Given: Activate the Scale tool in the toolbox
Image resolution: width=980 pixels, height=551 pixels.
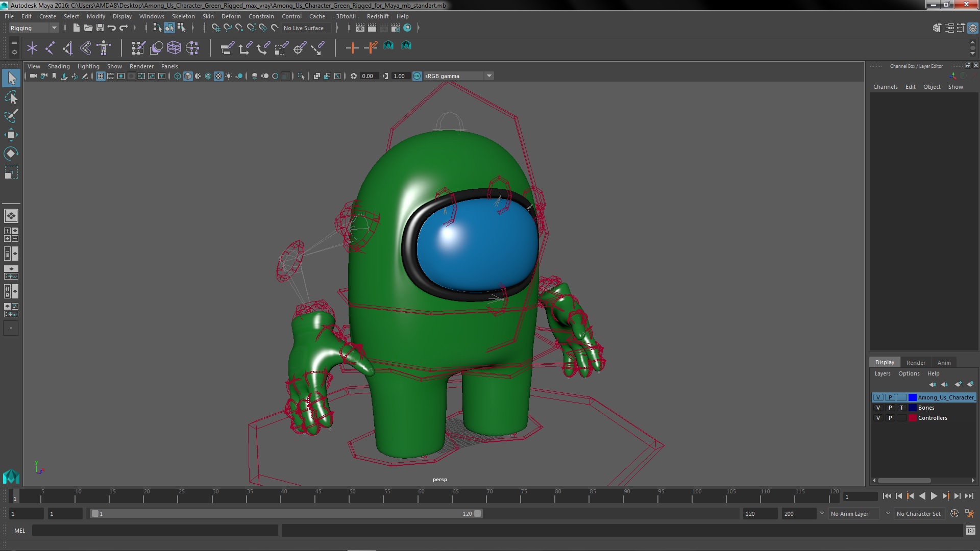Looking at the screenshot, I should [x=11, y=172].
